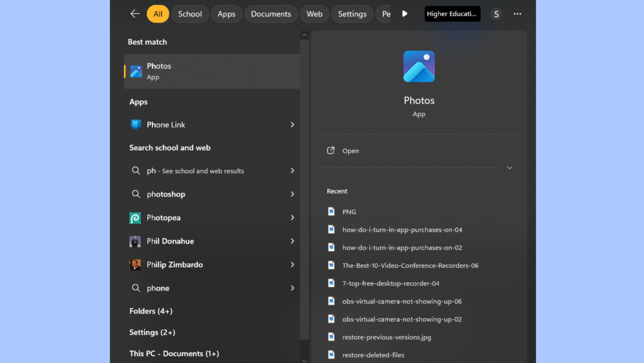644x363 pixels.
Task: Switch to the Settings filter tab
Action: coord(352,14)
